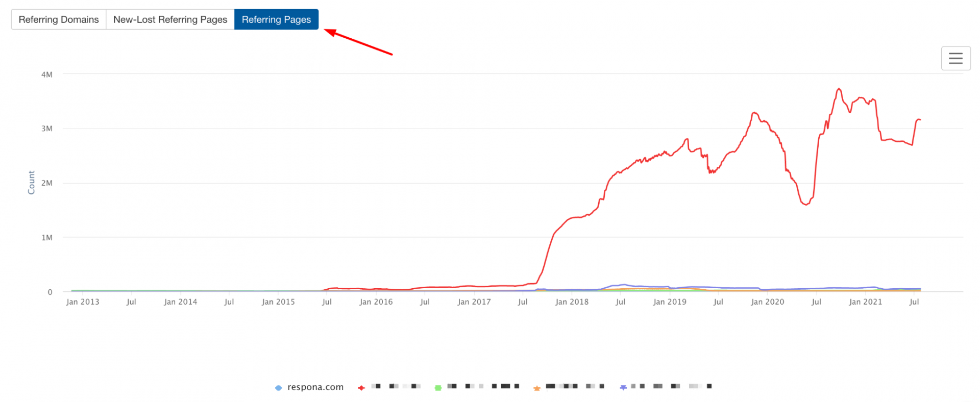Toggle the orange triangle legend series

point(569,387)
